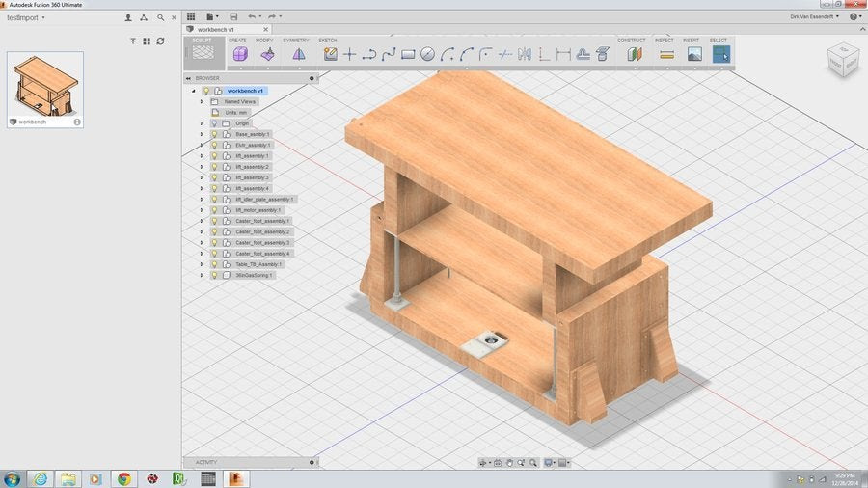Screen dimensions: 868x488
Task: Refresh the data panel
Action: 160,41
